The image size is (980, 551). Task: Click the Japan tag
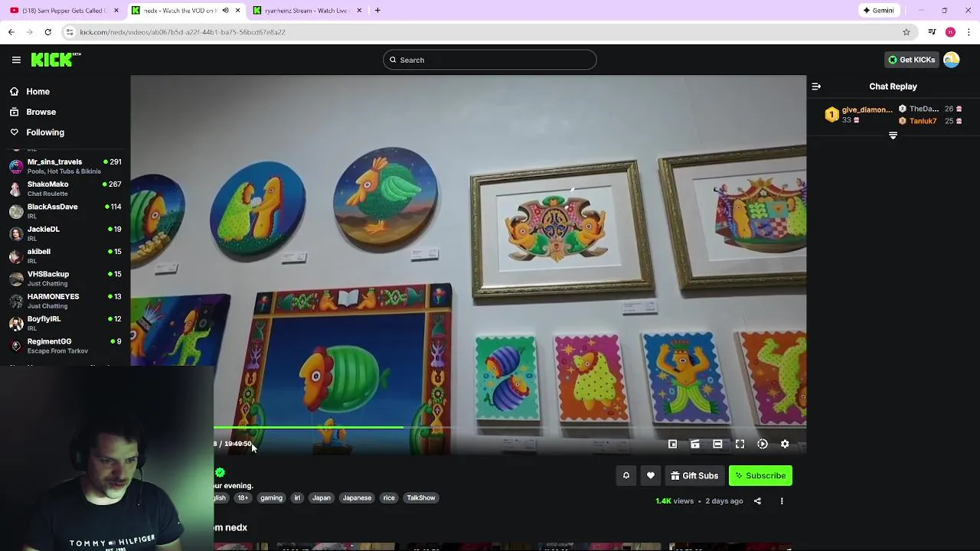coord(322,497)
